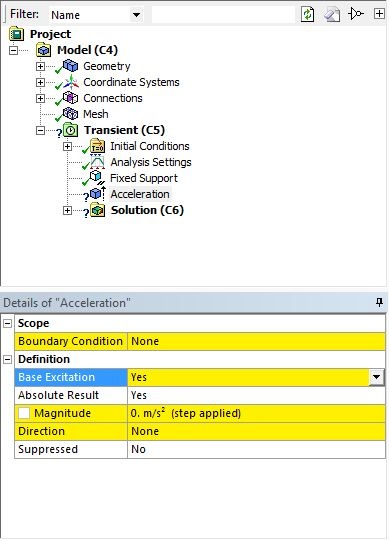The height and width of the screenshot is (541, 389).
Task: Click the refresh icon in filter toolbar
Action: click(307, 14)
